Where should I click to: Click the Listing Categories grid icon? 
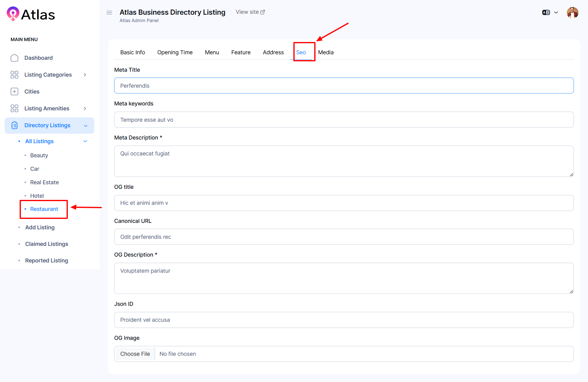(14, 75)
